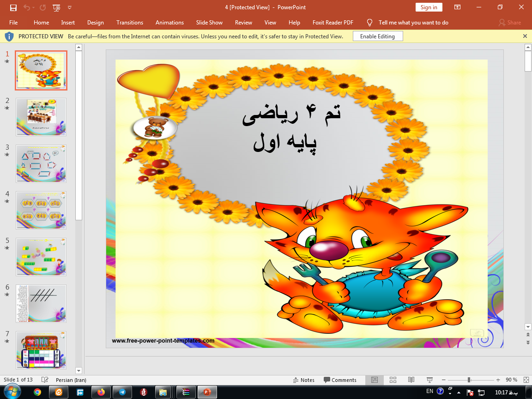Launch Slide Show view from status bar
This screenshot has height=399, width=532.
point(429,380)
